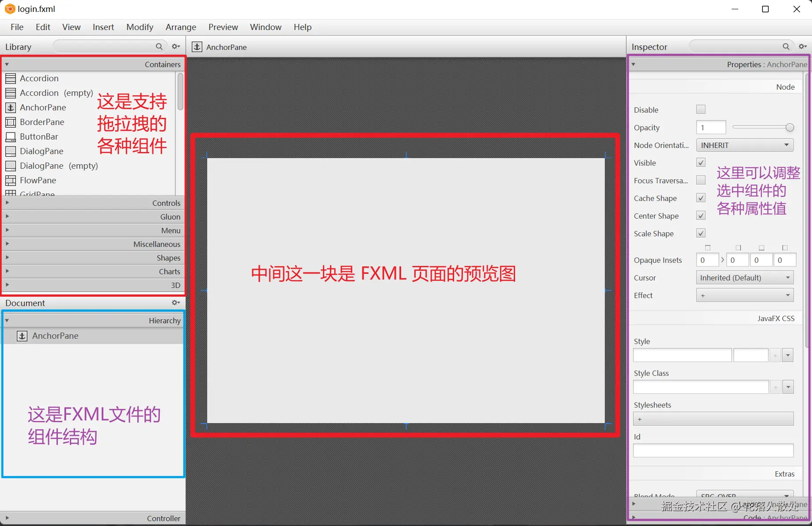812x526 pixels.
Task: Click the Style Class input field
Action: click(701, 387)
